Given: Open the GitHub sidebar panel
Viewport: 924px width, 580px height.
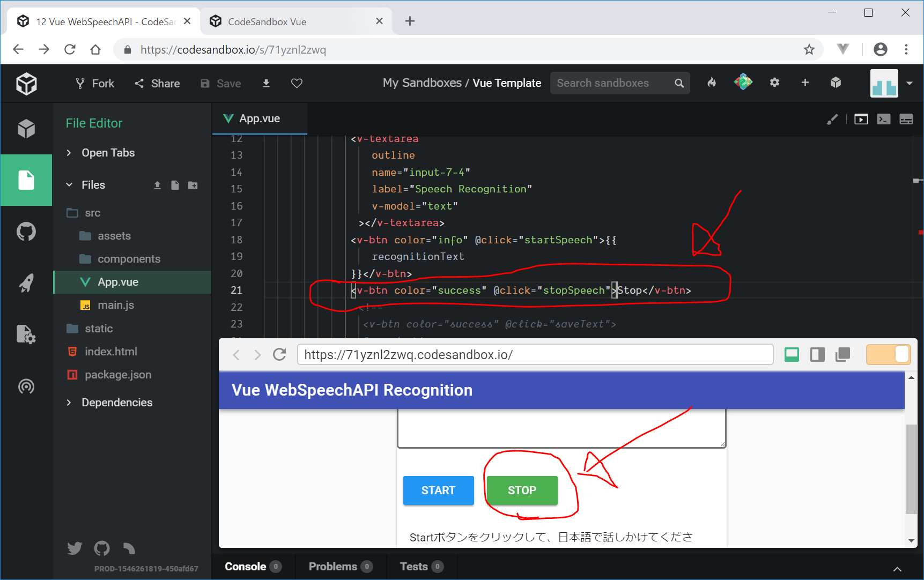Looking at the screenshot, I should (x=26, y=232).
